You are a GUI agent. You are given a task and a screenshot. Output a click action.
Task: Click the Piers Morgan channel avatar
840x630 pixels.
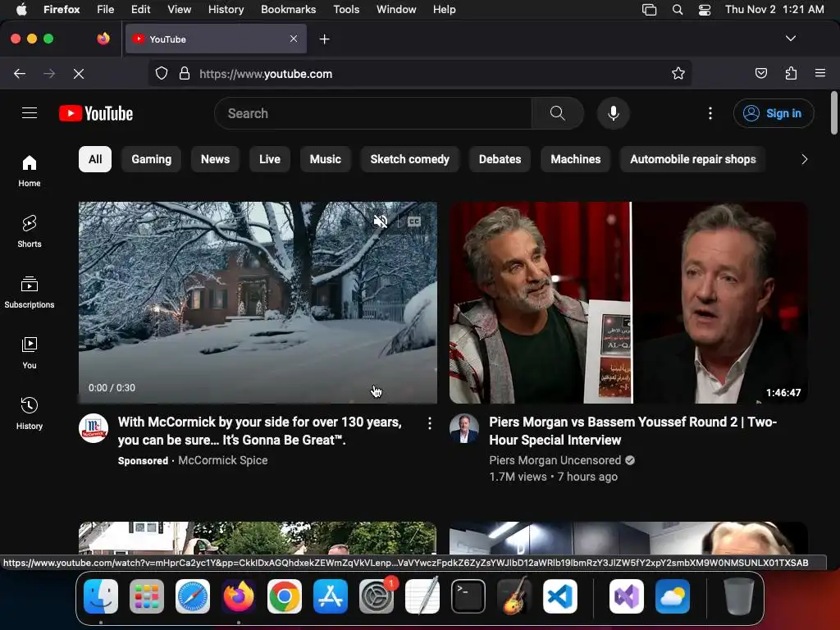pos(464,428)
